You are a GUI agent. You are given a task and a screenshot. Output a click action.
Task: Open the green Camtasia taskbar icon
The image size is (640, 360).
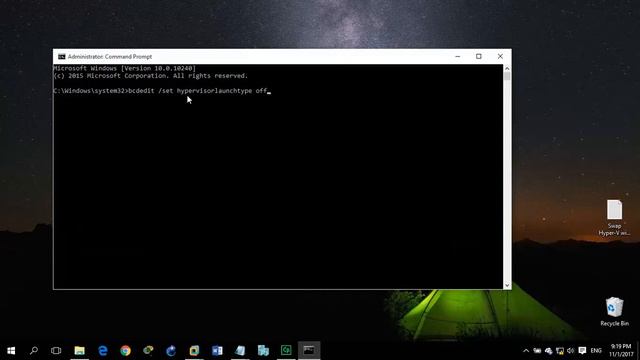[286, 350]
